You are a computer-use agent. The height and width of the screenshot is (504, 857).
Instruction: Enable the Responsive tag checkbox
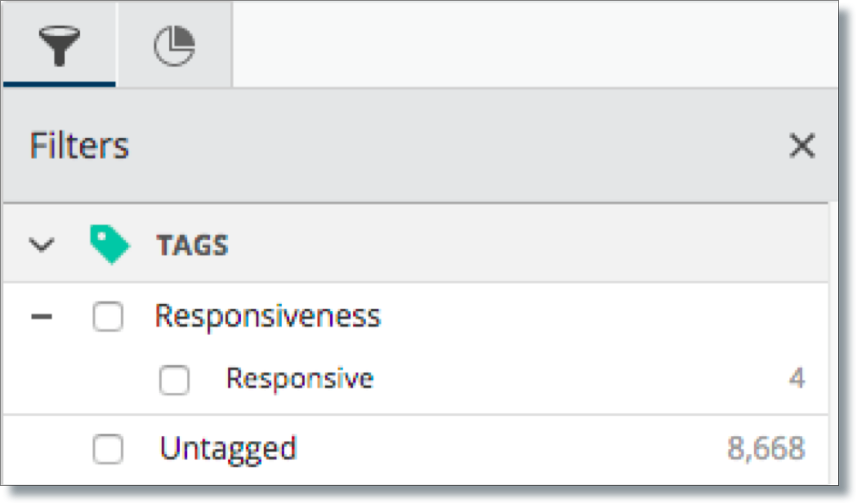pyautogui.click(x=174, y=380)
